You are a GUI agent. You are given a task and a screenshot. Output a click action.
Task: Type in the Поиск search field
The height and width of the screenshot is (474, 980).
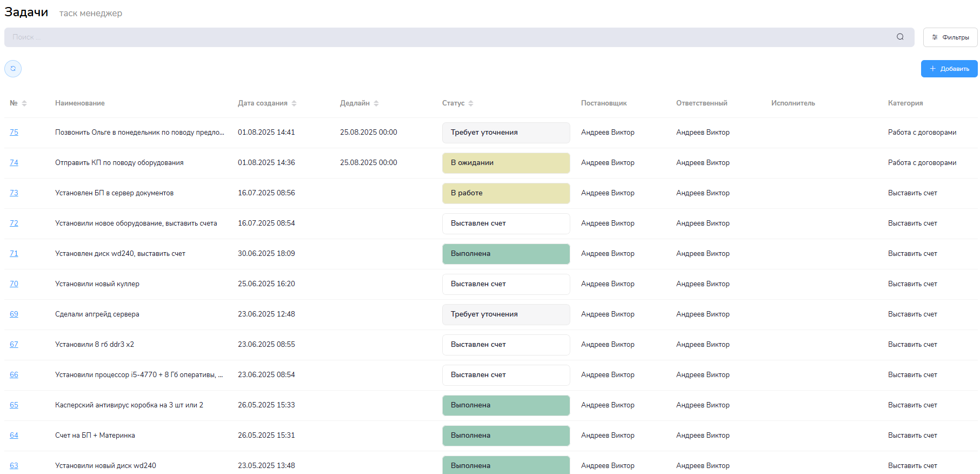point(449,37)
